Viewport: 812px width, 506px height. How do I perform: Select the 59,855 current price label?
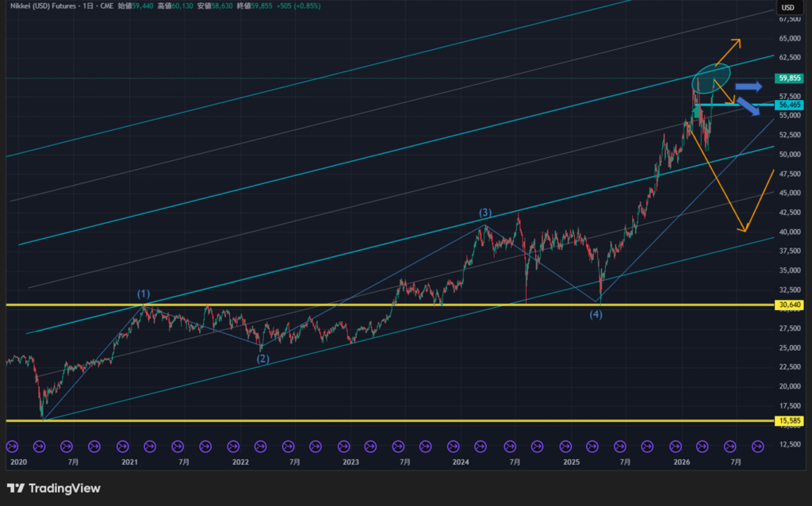[791, 79]
